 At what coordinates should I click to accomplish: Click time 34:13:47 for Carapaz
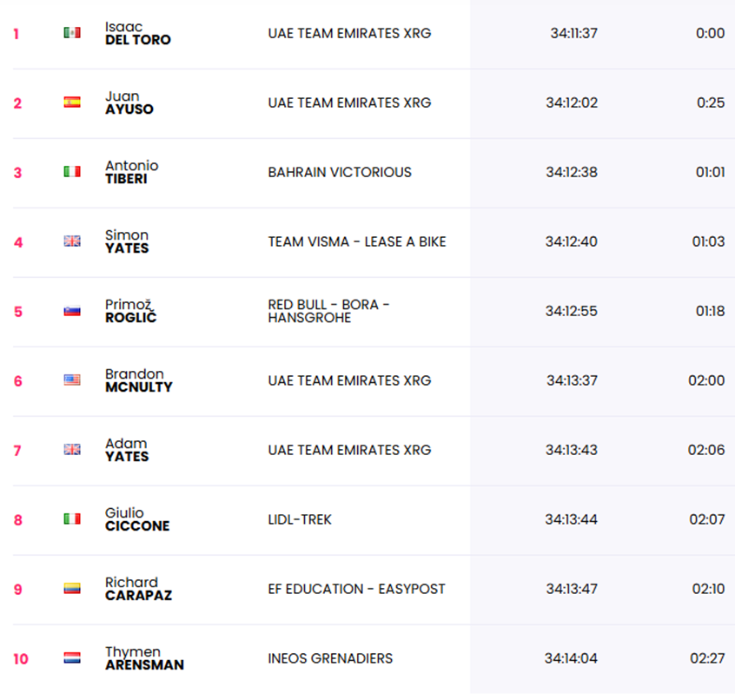(x=572, y=589)
